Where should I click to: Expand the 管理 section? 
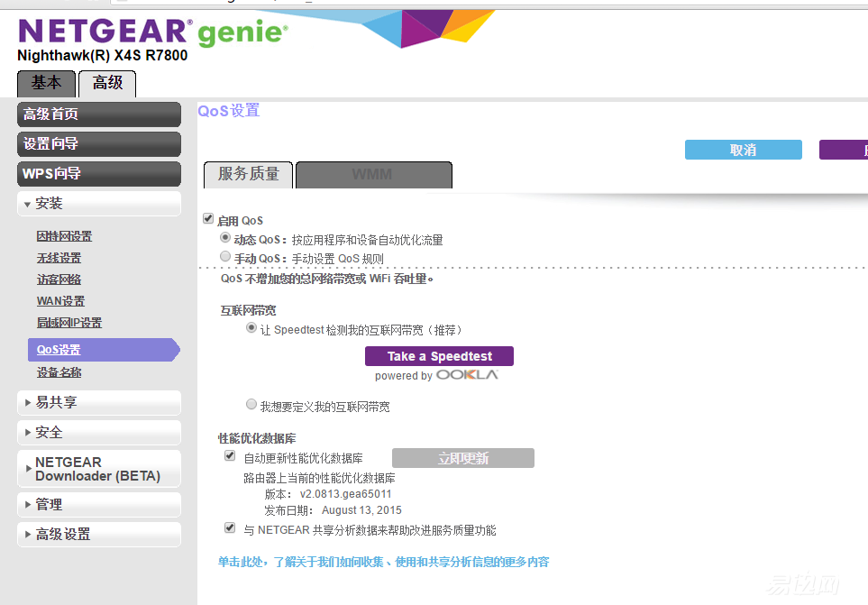click(x=99, y=504)
